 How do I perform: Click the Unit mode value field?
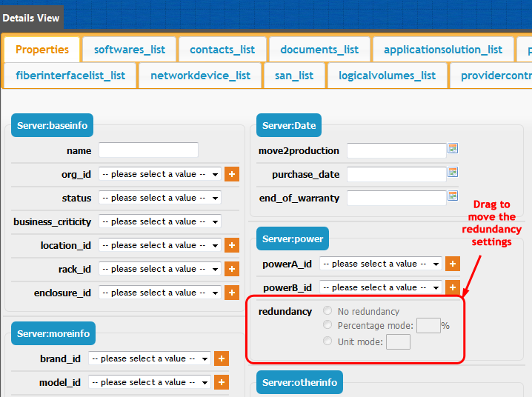[x=398, y=341]
